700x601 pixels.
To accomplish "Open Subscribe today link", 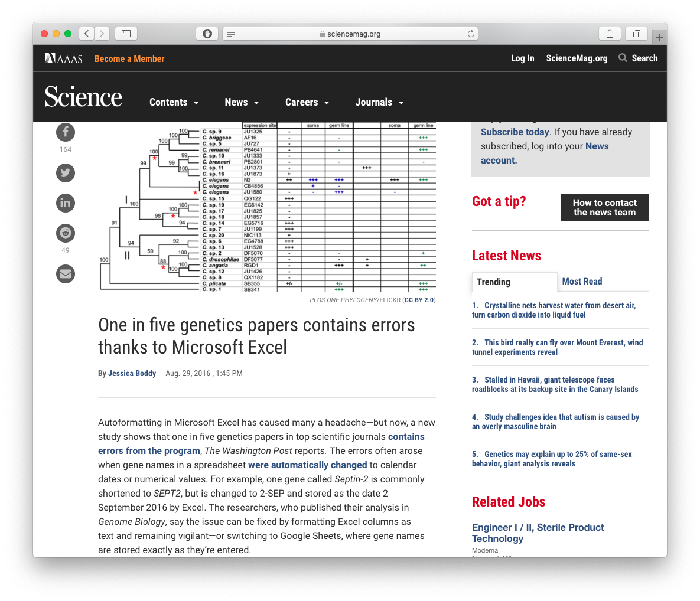I will [515, 132].
